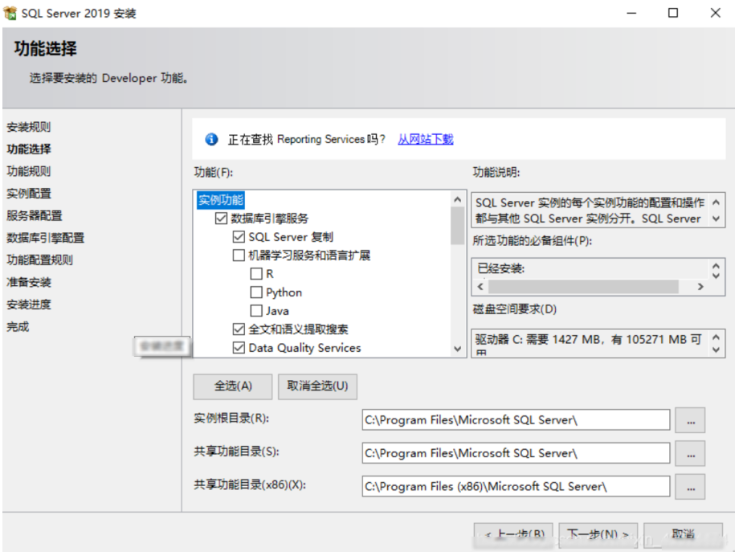The height and width of the screenshot is (560, 747).
Task: Select 完成 step in sidebar
Action: [18, 326]
